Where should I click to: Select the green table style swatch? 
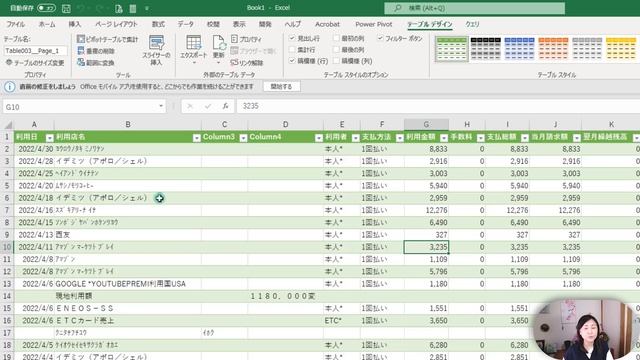pos(451,49)
